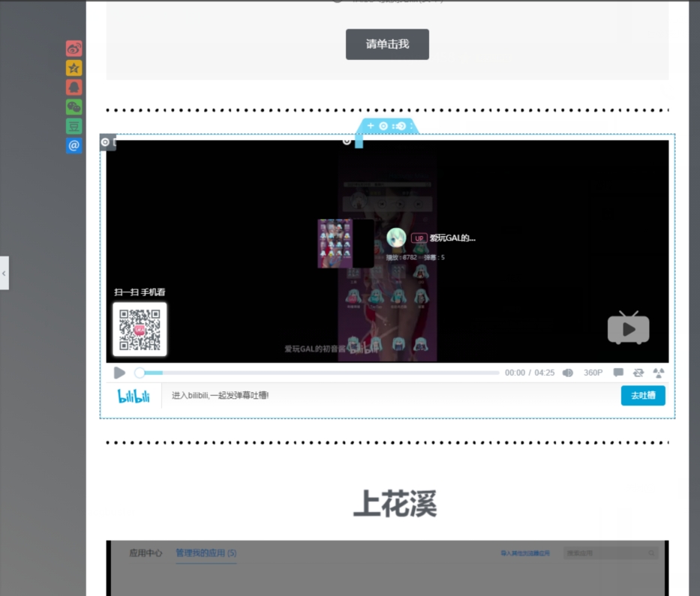700x596 pixels.
Task: Click the large TV play icon
Action: point(629,328)
